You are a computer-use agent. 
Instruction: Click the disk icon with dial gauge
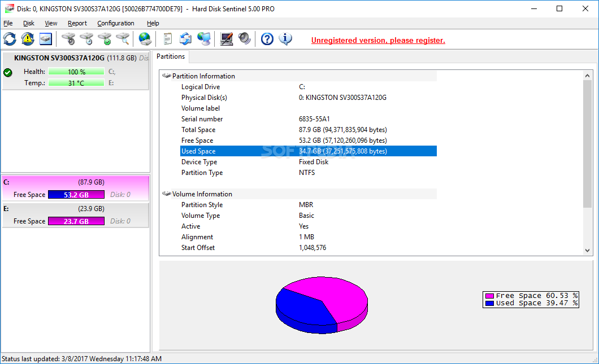pyautogui.click(x=69, y=39)
